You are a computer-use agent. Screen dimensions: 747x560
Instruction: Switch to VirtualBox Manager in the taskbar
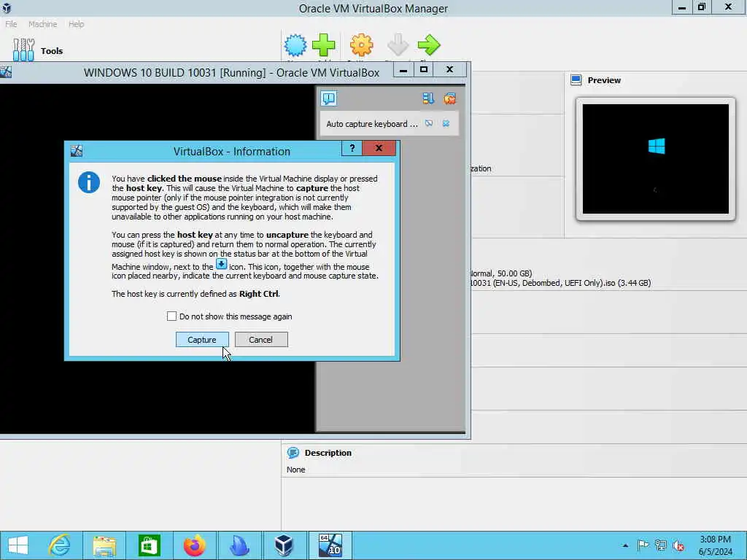pos(284,545)
